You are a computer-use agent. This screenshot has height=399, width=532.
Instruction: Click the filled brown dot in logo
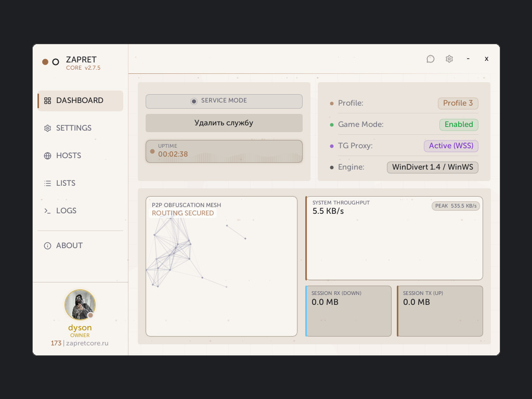click(45, 62)
